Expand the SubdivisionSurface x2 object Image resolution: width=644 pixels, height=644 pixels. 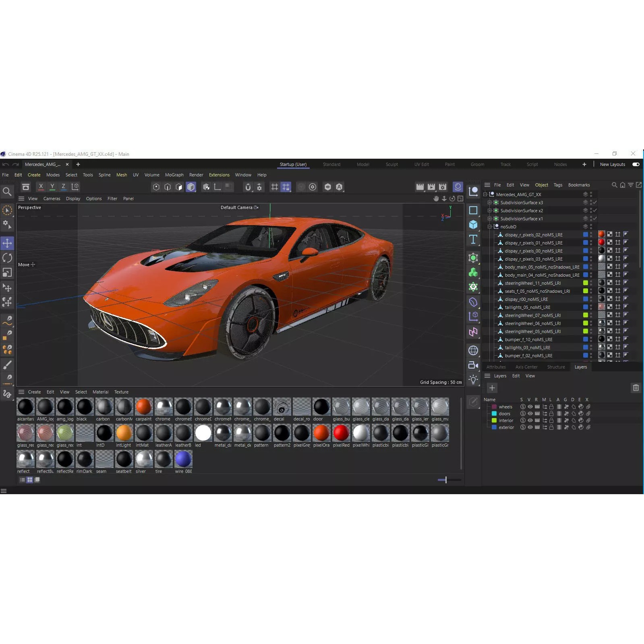(x=489, y=211)
